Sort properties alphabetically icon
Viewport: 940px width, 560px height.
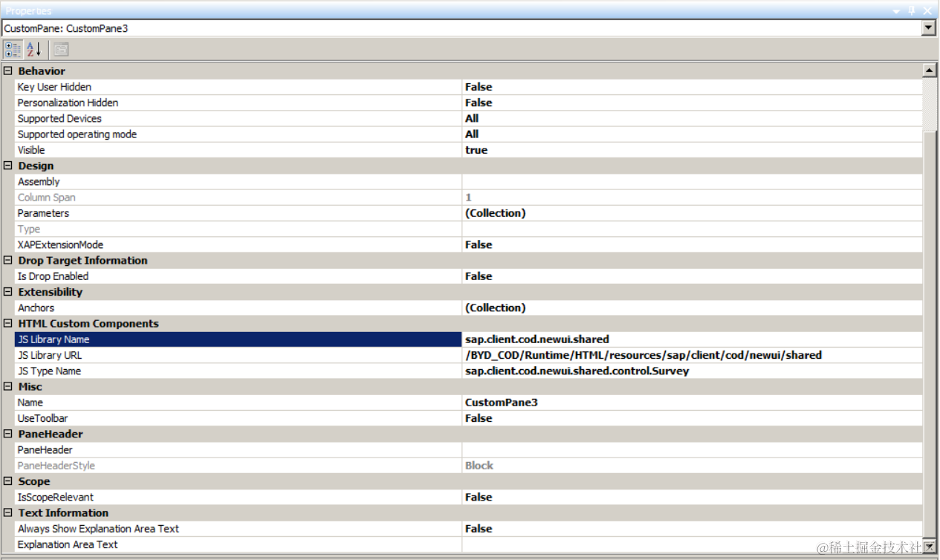(x=34, y=50)
